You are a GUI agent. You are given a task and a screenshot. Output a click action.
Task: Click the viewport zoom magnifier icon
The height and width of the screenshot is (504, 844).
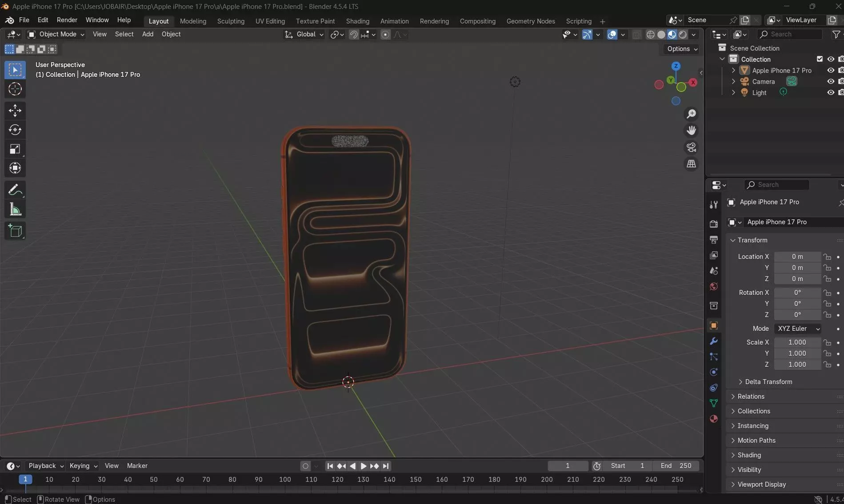click(x=691, y=114)
